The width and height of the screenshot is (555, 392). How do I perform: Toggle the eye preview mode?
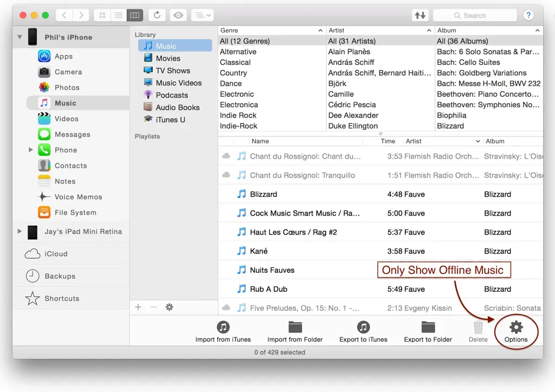click(x=178, y=15)
